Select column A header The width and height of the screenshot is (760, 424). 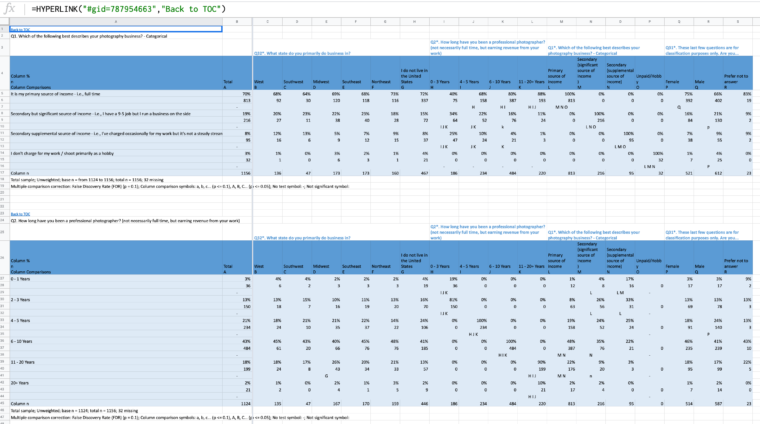click(116, 22)
